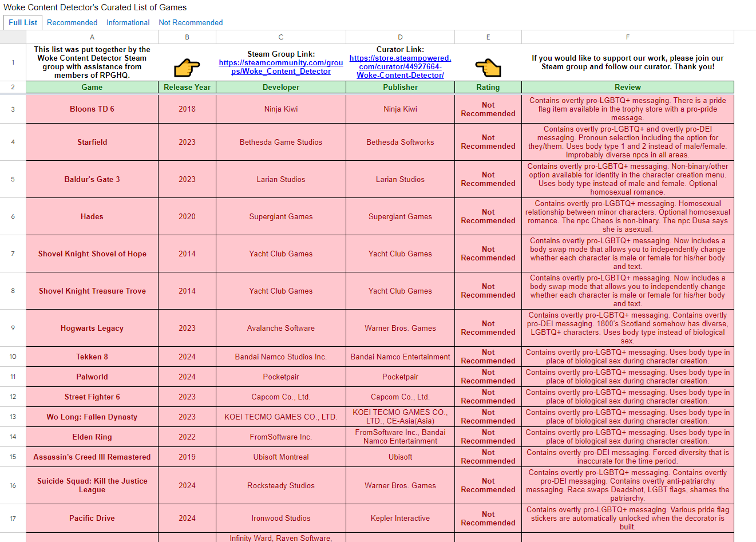Select the Palworld cell
Image resolution: width=756 pixels, height=542 pixels.
click(x=92, y=377)
